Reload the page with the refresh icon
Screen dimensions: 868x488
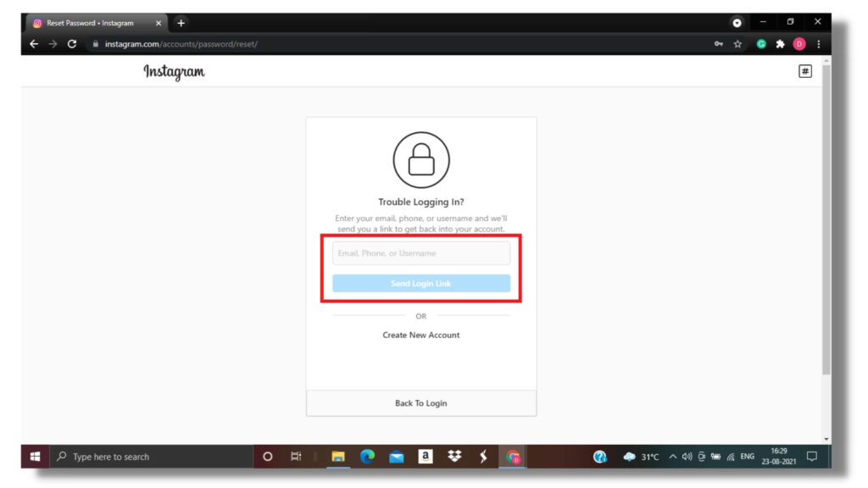[x=72, y=44]
